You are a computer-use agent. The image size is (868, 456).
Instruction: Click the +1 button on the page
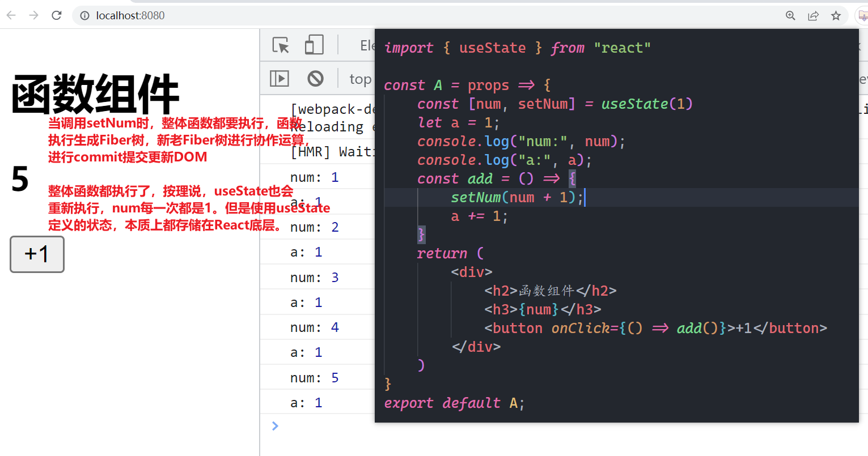point(37,254)
